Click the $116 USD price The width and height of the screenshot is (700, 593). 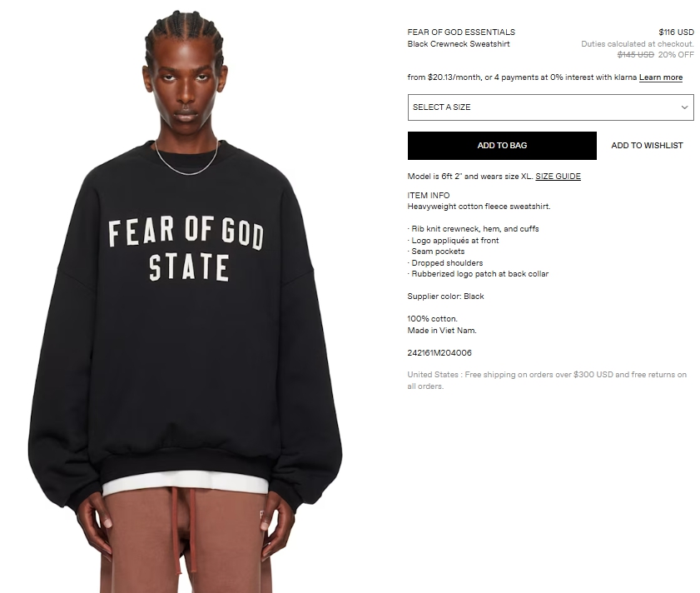tap(676, 32)
